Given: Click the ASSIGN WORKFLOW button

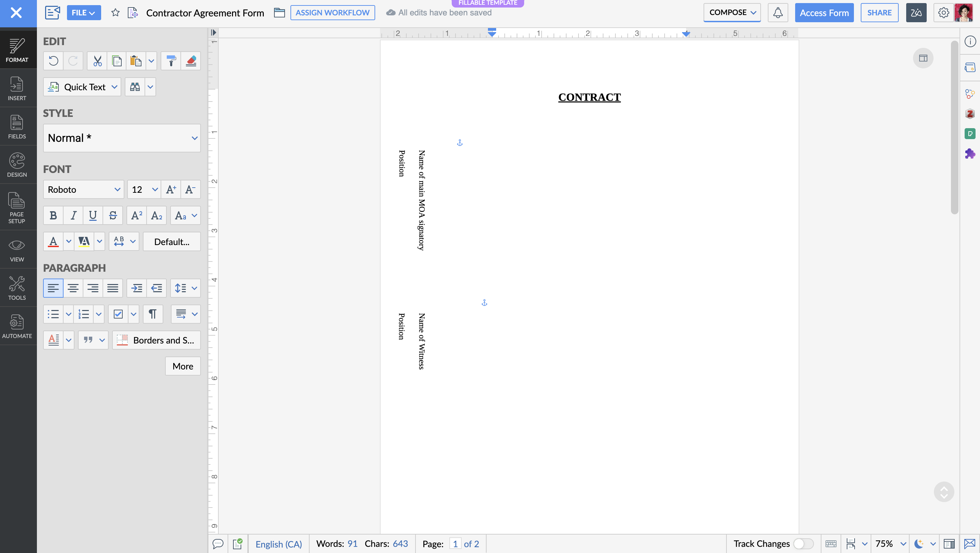Looking at the screenshot, I should click(332, 13).
